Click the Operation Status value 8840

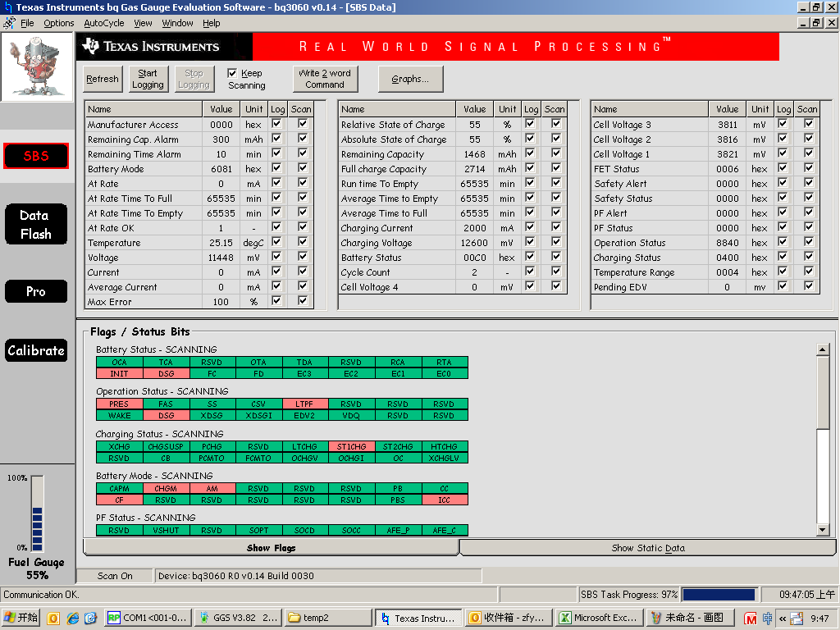[727, 243]
